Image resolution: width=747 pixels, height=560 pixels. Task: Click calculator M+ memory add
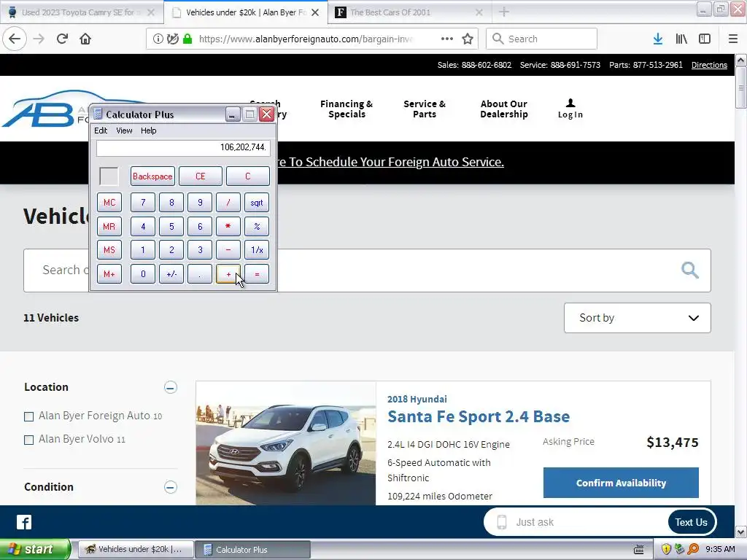[x=109, y=274]
